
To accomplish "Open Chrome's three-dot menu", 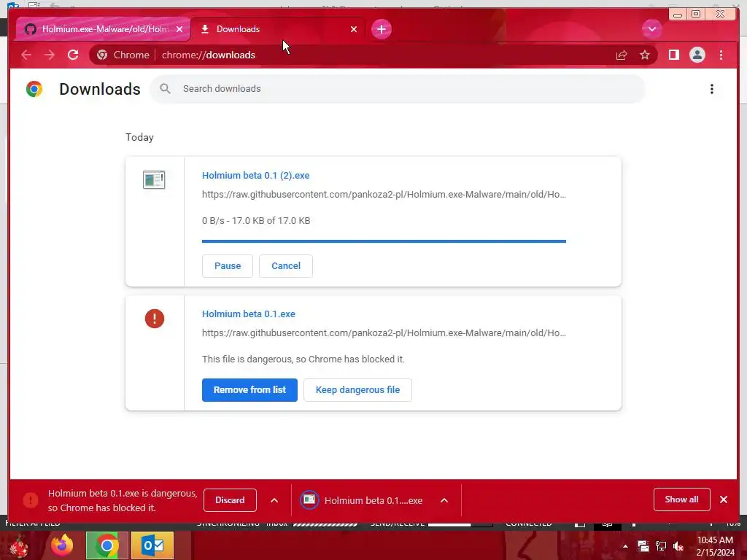I will 721,55.
